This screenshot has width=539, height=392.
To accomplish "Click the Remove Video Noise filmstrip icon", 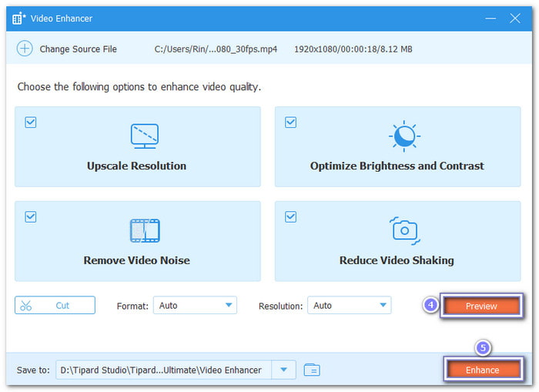I will coord(145,230).
